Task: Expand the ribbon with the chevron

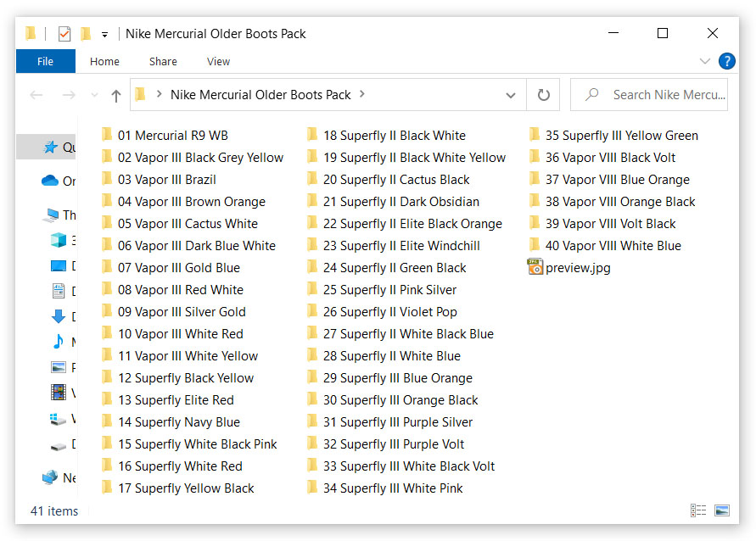Action: 705,61
